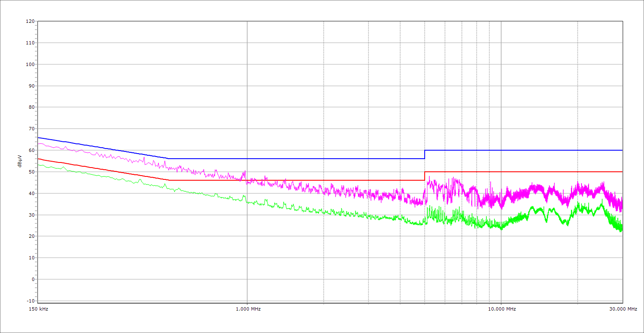Click the green trace's left starting point
This screenshot has height=333, width=644.
coord(38,165)
